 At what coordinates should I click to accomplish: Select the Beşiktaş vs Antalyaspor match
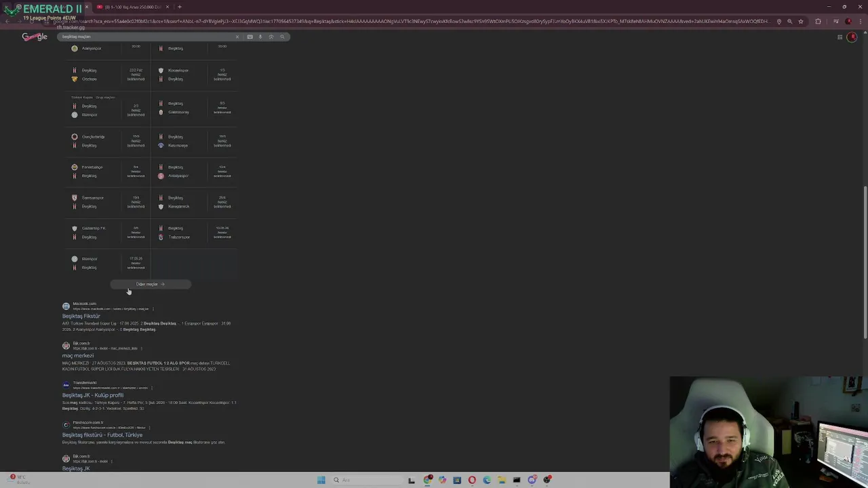[x=195, y=171]
